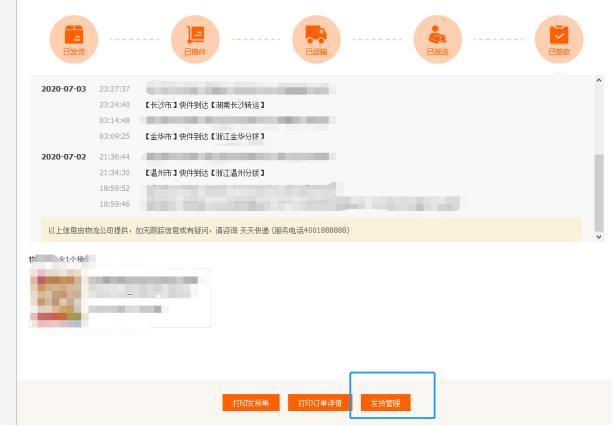The width and height of the screenshot is (613, 426).
Task: Click the 已签收 signed-for clipboard icon
Action: pyautogui.click(x=559, y=39)
